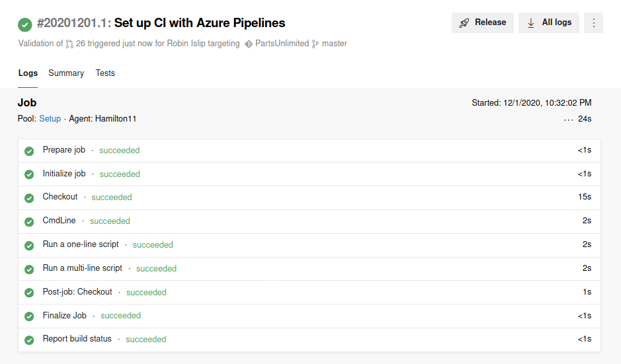Click the PartsUnlimited repository diamond icon
This screenshot has width=621, height=364.
click(x=249, y=44)
